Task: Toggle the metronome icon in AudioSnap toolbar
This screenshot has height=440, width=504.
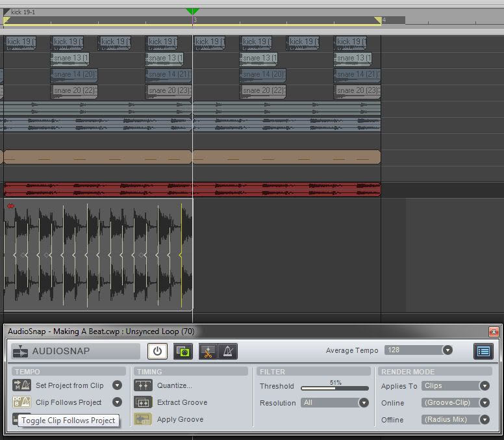Action: 228,352
